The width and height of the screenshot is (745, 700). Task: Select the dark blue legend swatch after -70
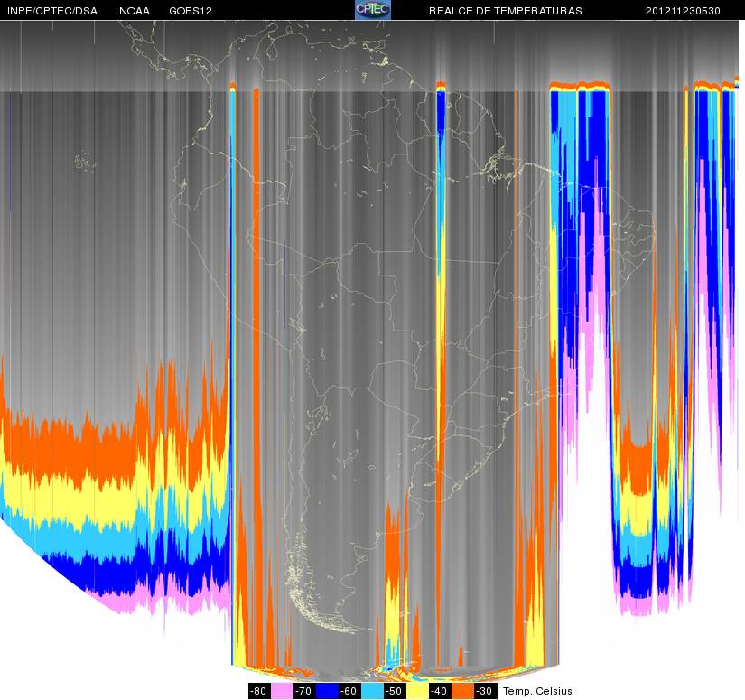(x=327, y=691)
